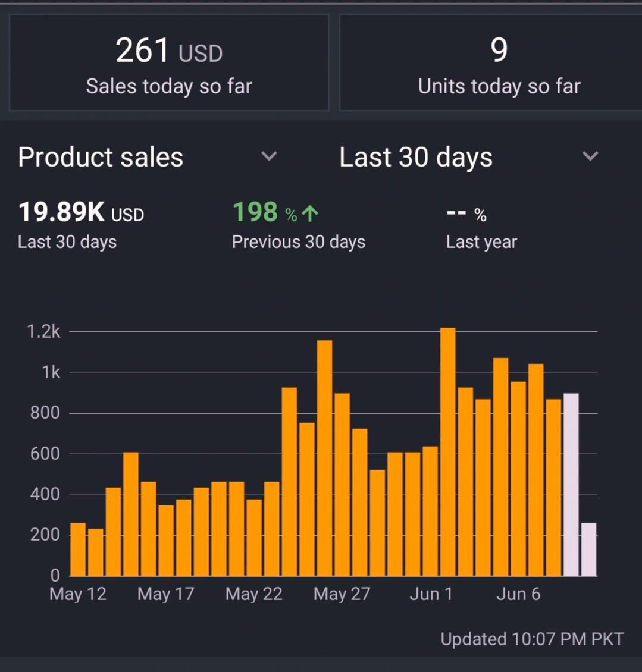
Task: Click the green up arrow growth icon
Action: pyautogui.click(x=310, y=213)
